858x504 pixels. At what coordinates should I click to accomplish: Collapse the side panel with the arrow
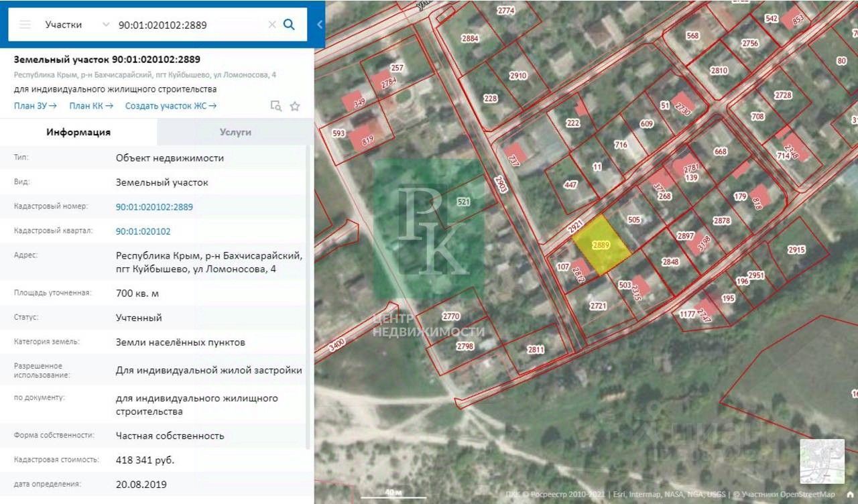[x=320, y=25]
